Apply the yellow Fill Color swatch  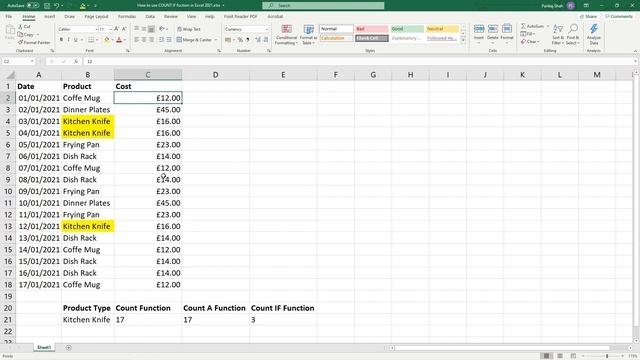(107, 40)
